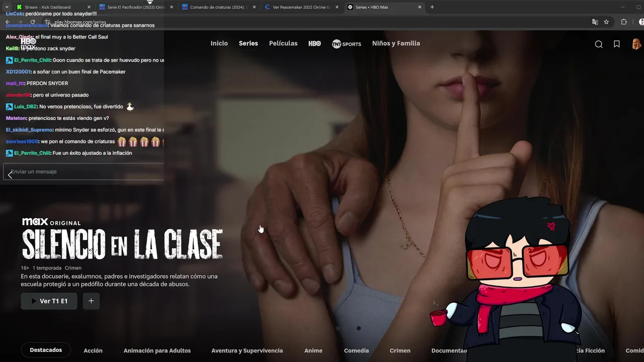Click chat username mati_ttt
The image size is (644, 362).
(x=15, y=83)
